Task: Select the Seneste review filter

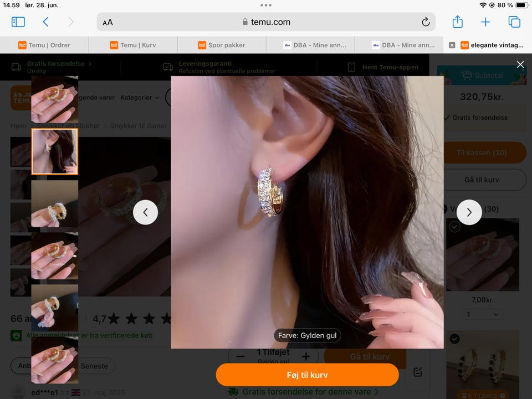Action: tap(94, 366)
